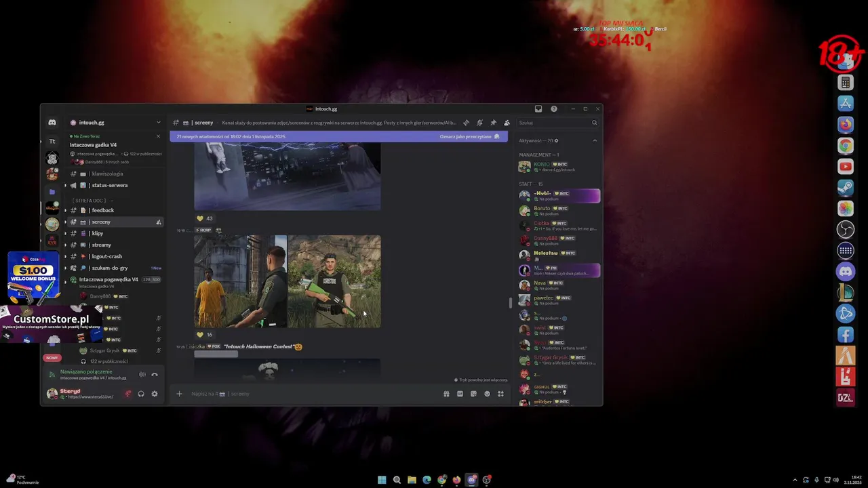Open the Discord help question-mark icon

point(554,108)
